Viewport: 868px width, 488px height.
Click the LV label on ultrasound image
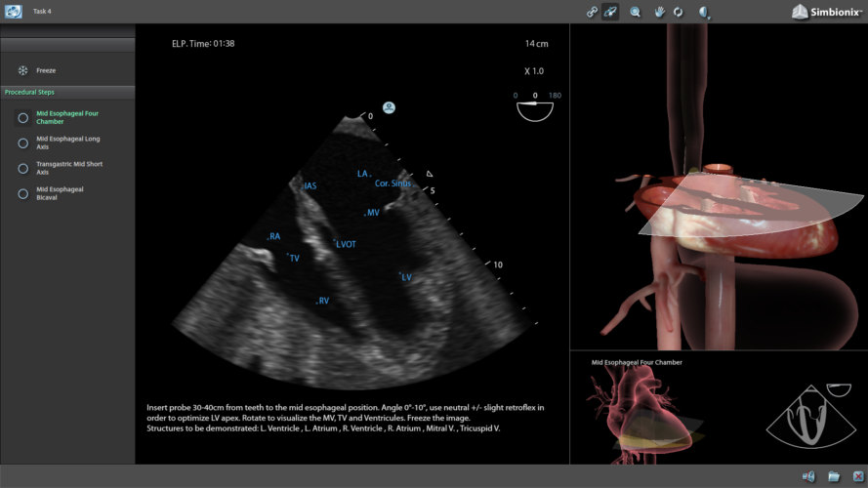(406, 277)
